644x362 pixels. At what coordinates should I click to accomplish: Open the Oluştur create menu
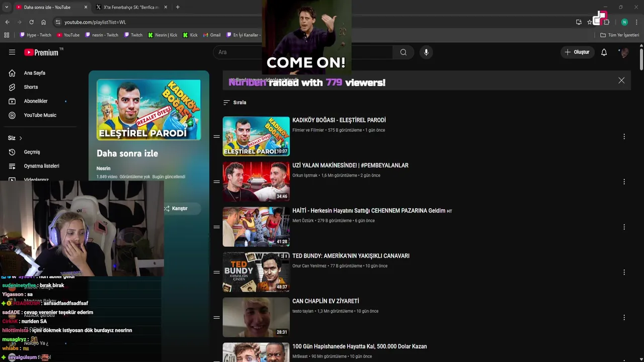pyautogui.click(x=577, y=52)
